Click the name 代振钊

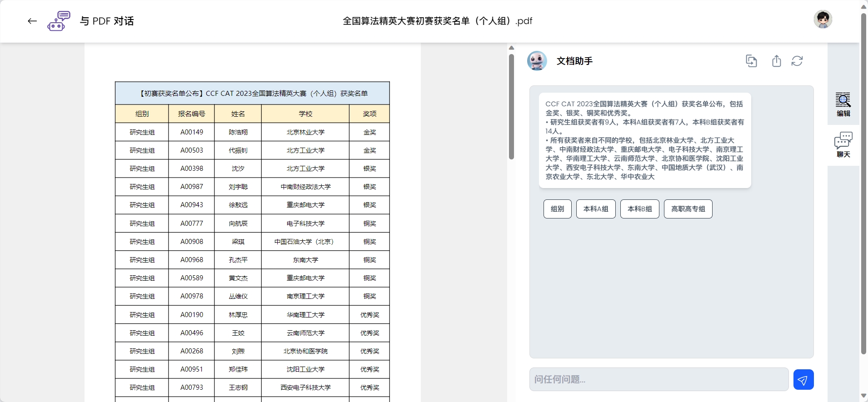point(238,150)
